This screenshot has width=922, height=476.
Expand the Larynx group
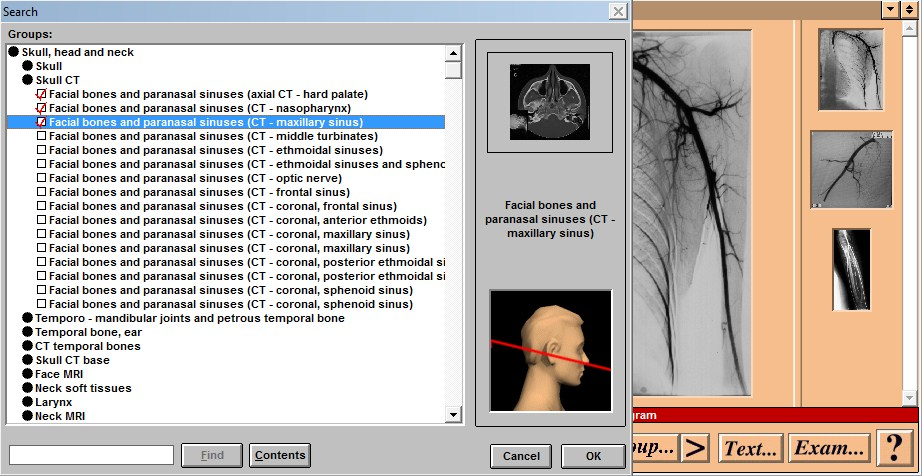pos(27,402)
